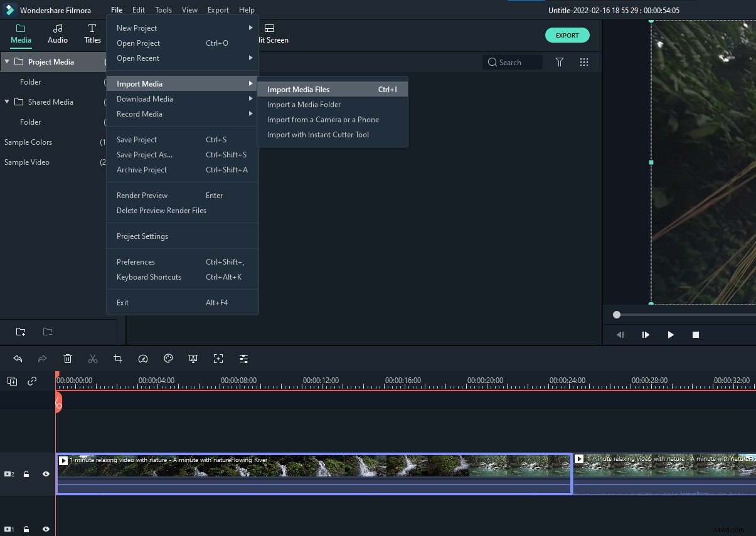Select the Crop tool in the timeline toolbar
Image resolution: width=756 pixels, height=536 pixels.
pyautogui.click(x=118, y=359)
